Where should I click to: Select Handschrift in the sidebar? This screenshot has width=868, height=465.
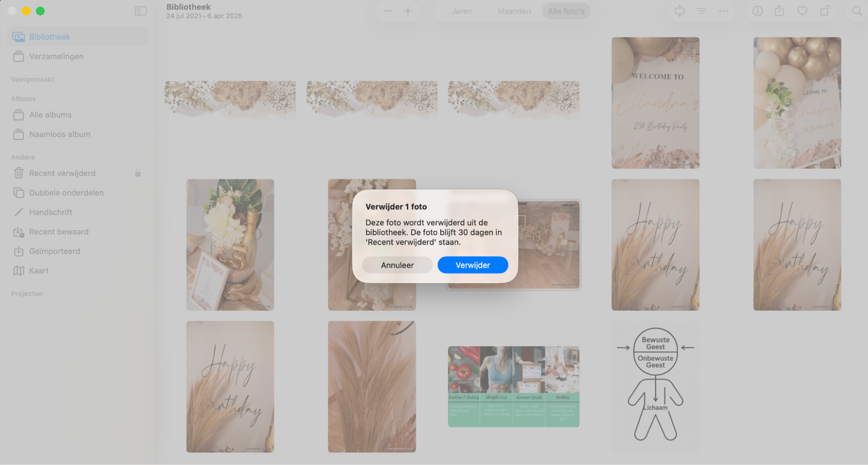click(x=51, y=212)
